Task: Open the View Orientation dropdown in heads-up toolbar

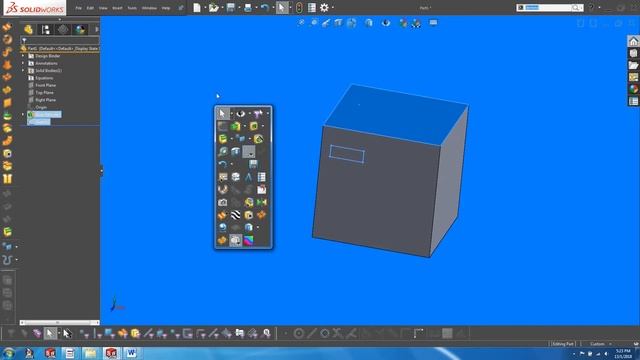Action: (x=351, y=23)
